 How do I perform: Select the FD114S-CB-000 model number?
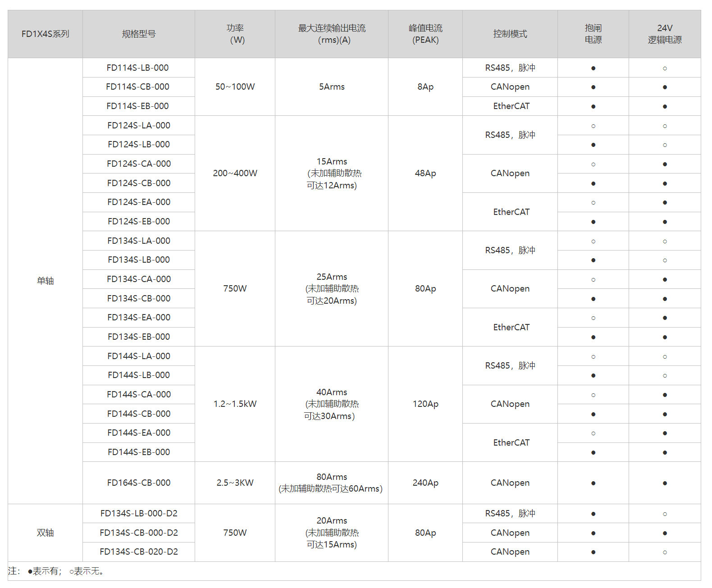point(137,87)
